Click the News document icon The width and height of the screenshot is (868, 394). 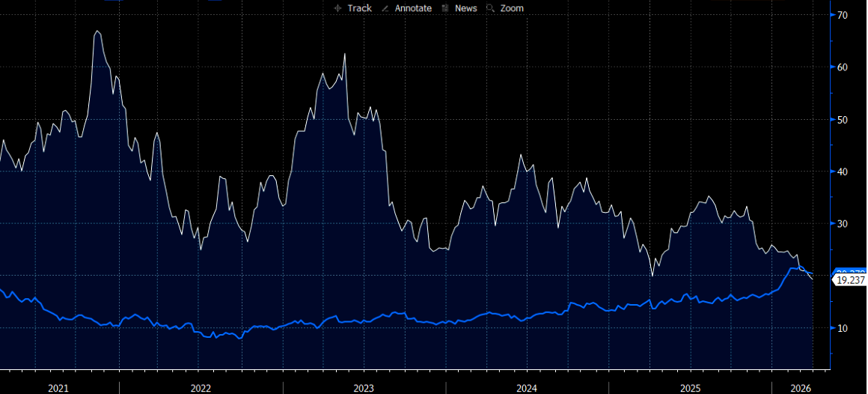click(x=445, y=8)
